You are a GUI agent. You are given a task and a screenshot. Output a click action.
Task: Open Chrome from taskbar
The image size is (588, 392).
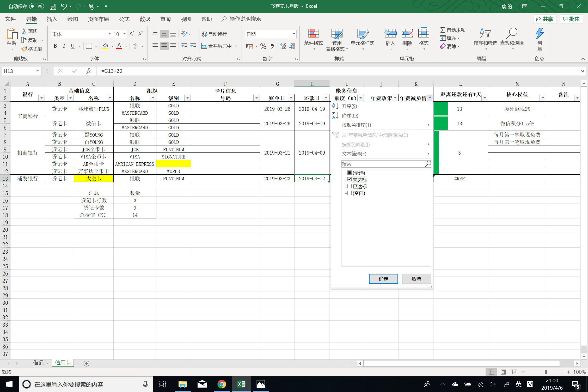point(222,384)
